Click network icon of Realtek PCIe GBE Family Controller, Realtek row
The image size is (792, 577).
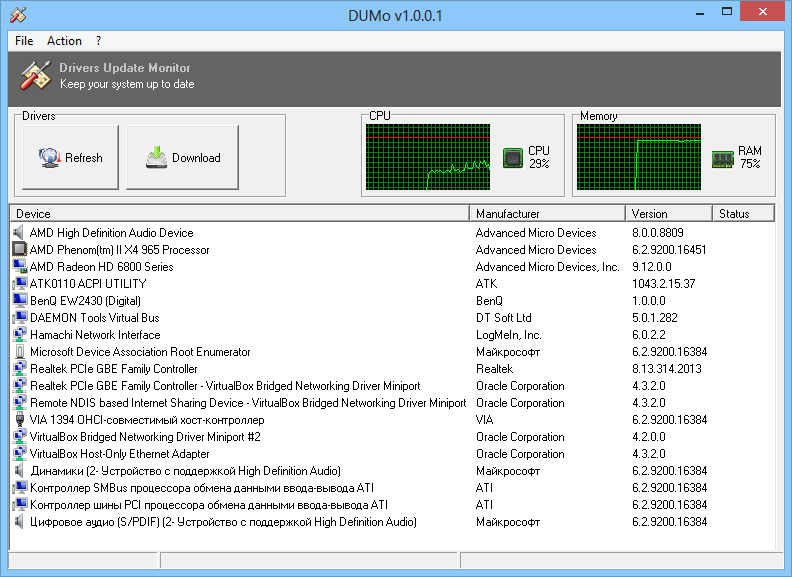19,368
